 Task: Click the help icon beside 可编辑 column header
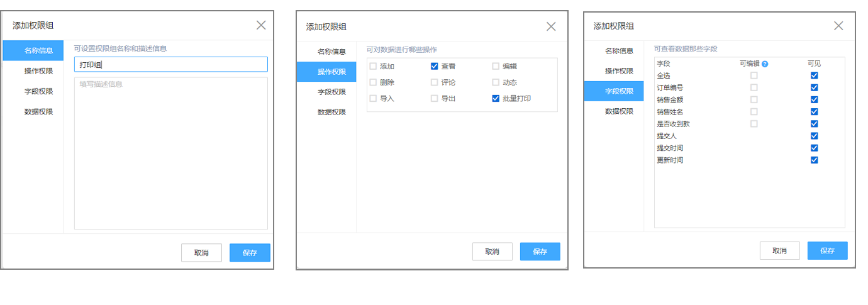(765, 64)
